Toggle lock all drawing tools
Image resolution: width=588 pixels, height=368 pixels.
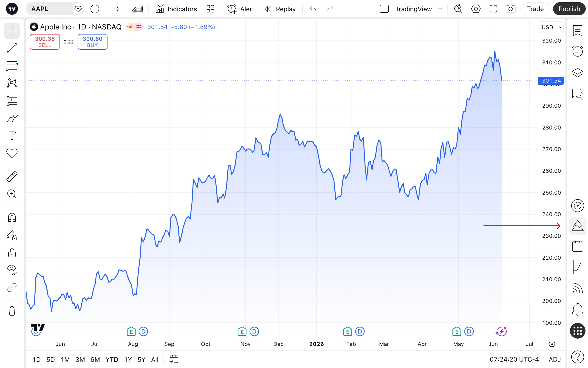tap(12, 253)
